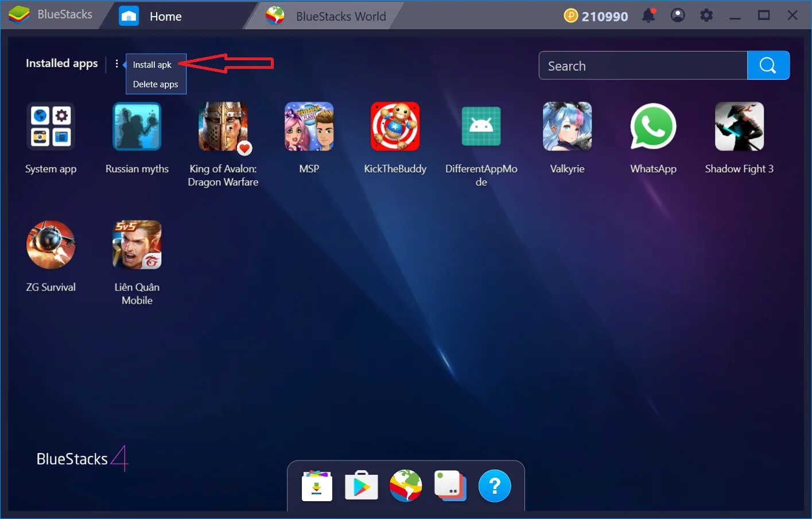Screen dimensions: 812x519
Task: Click the three-dot menu next to Installed apps
Action: point(116,64)
